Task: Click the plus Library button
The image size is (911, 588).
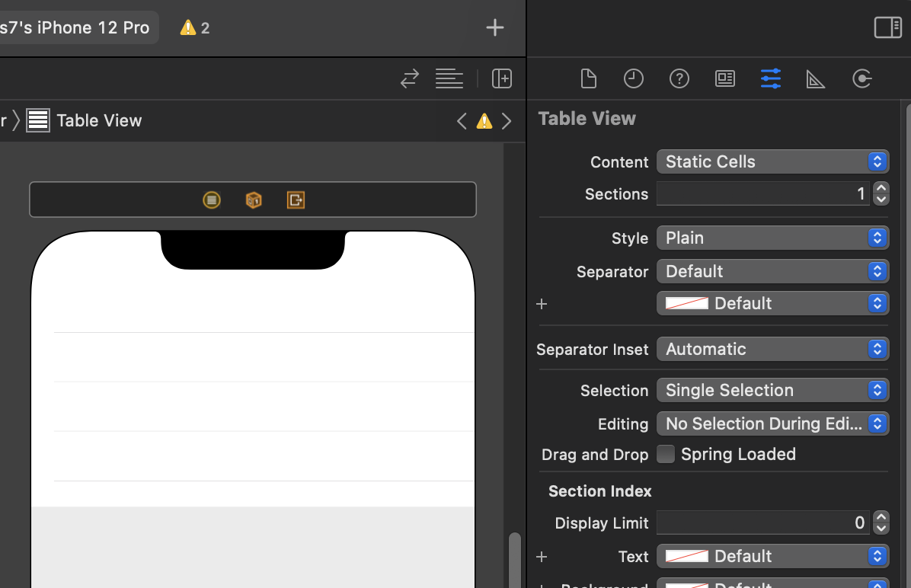Action: click(494, 27)
